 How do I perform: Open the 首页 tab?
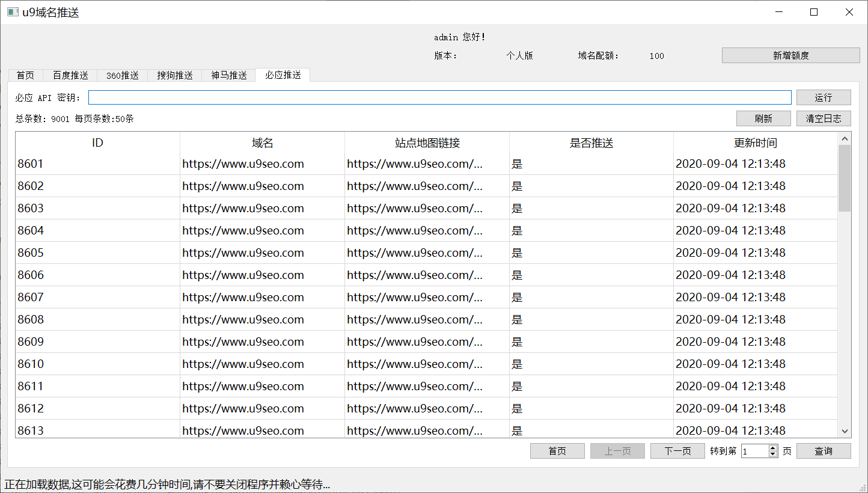25,75
